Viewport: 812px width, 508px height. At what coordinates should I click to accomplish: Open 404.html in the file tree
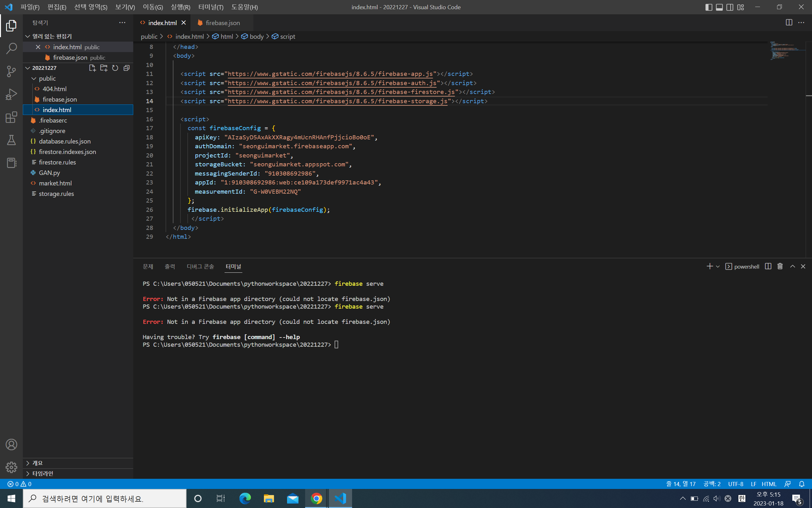[78, 89]
